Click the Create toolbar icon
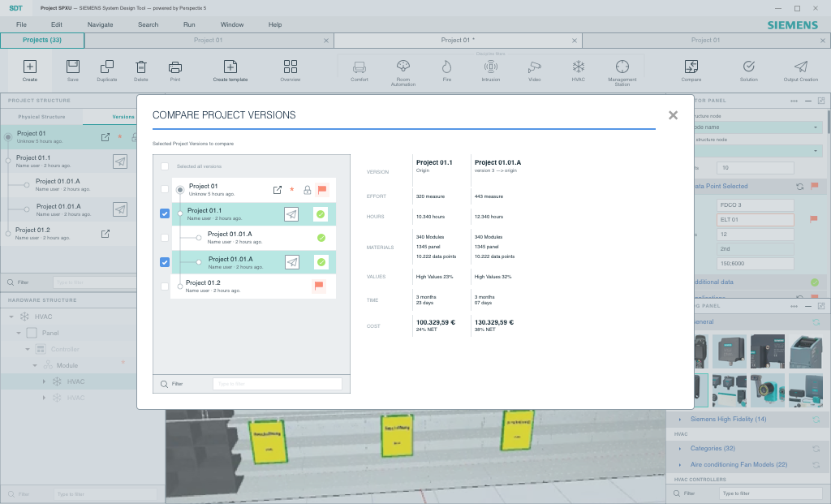Viewport: 831px width, 504px height. [x=30, y=67]
